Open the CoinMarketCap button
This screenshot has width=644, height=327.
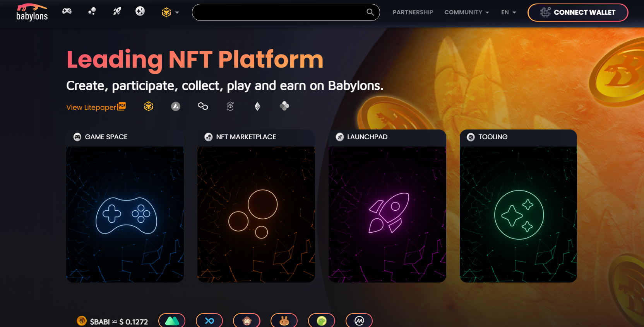(x=359, y=321)
